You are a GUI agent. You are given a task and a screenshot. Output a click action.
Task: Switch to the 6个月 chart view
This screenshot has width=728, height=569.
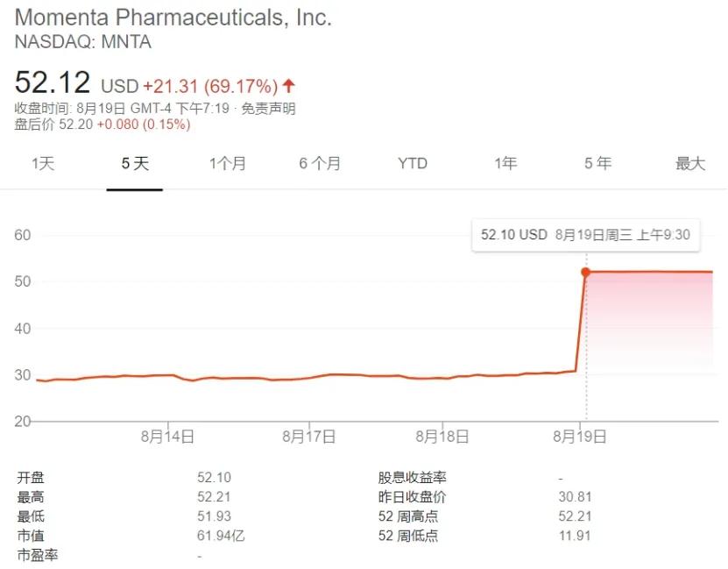pyautogui.click(x=319, y=163)
